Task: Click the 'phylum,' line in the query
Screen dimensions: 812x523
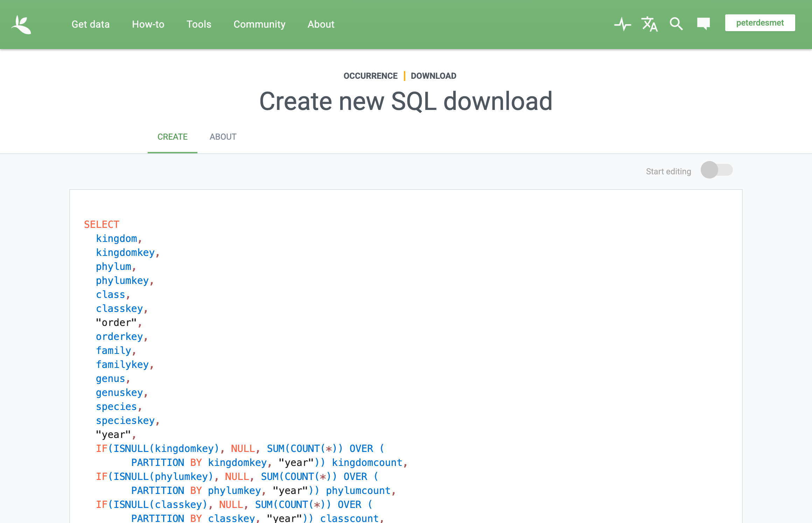Action: coord(116,267)
